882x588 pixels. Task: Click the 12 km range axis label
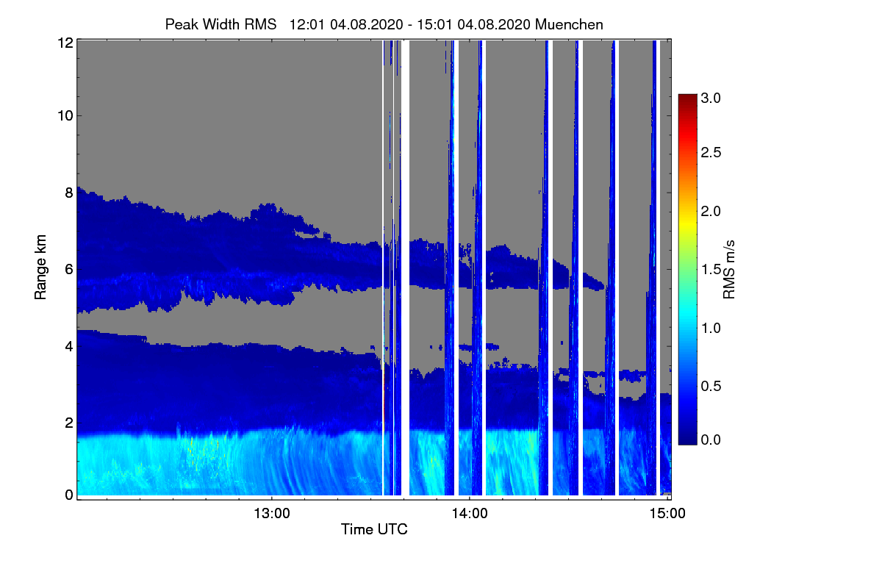click(x=65, y=43)
